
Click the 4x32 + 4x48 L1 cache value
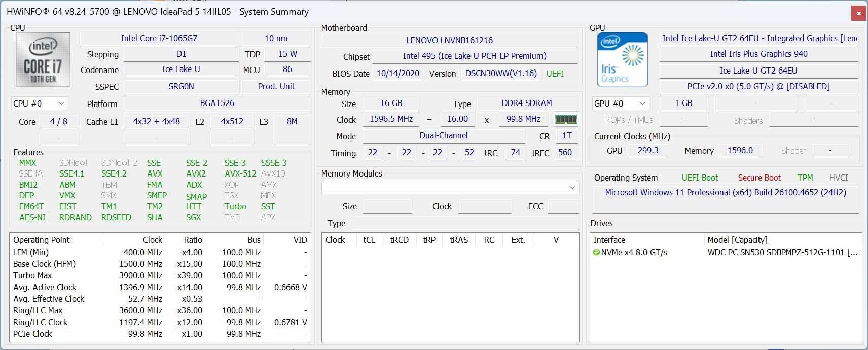point(157,122)
